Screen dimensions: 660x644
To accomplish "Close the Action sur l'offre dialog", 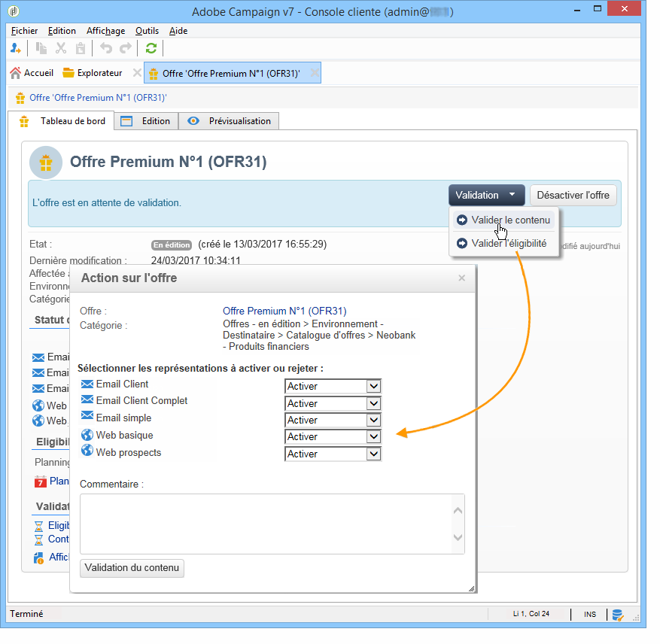I will click(462, 278).
